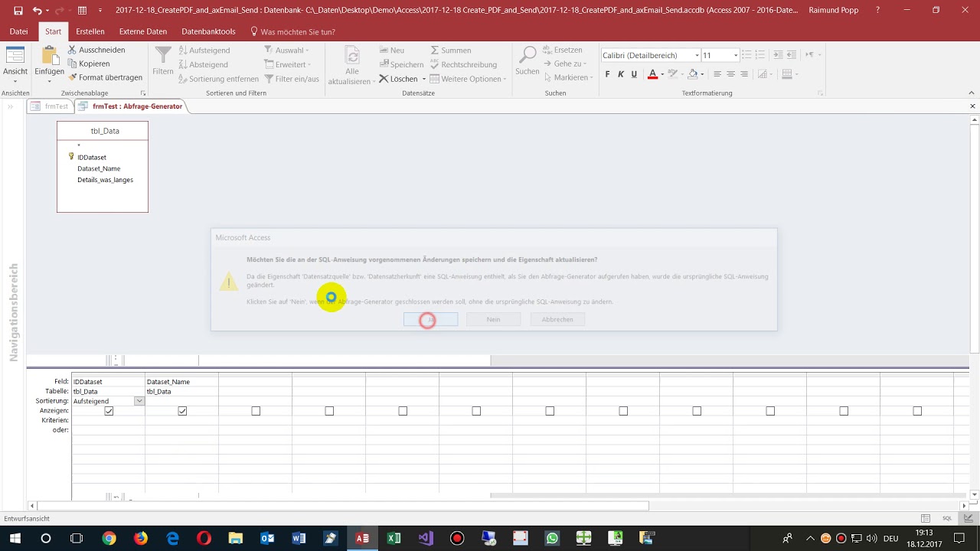Viewport: 980px width, 551px height.
Task: Open the font size 11 dropdown
Action: coord(736,55)
